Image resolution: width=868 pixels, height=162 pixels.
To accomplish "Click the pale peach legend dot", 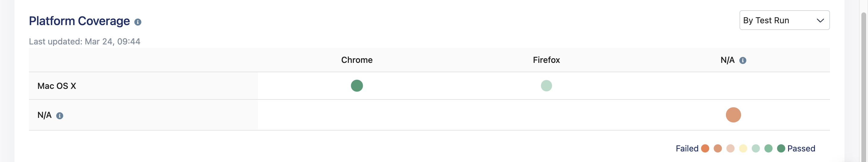I will click(730, 148).
